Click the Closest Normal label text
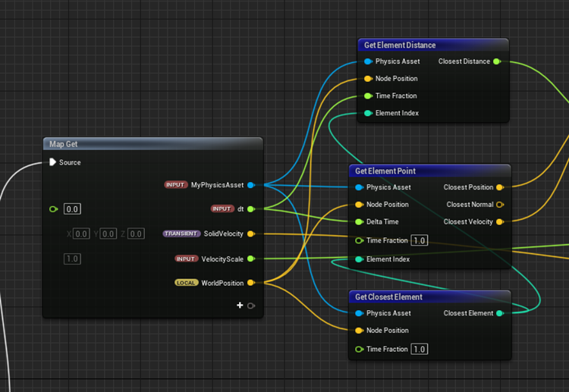The image size is (569, 392). (470, 205)
